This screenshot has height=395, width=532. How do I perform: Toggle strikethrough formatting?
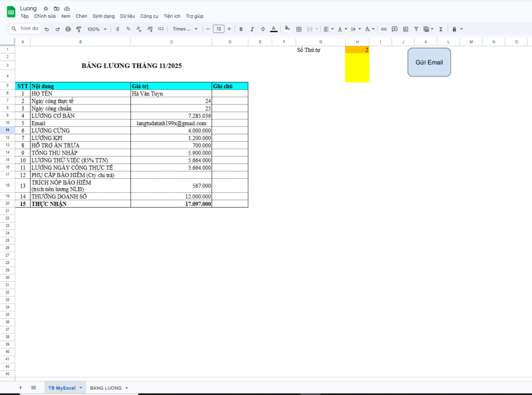click(x=263, y=29)
